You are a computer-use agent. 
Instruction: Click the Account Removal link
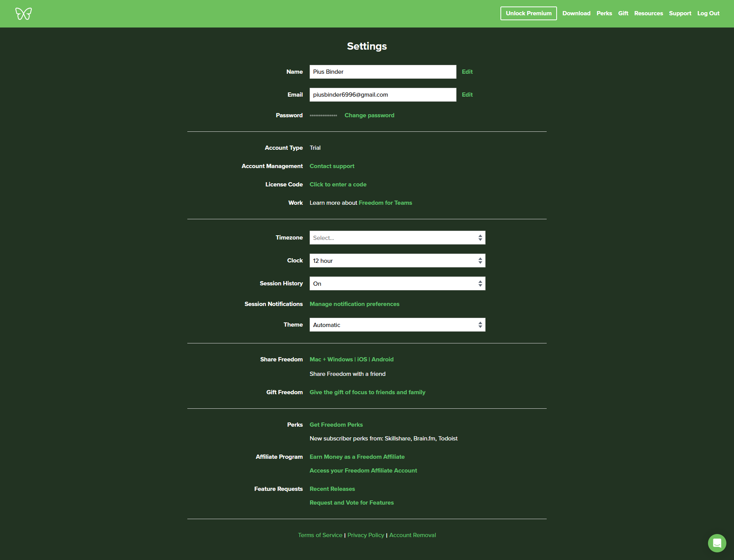pyautogui.click(x=412, y=535)
